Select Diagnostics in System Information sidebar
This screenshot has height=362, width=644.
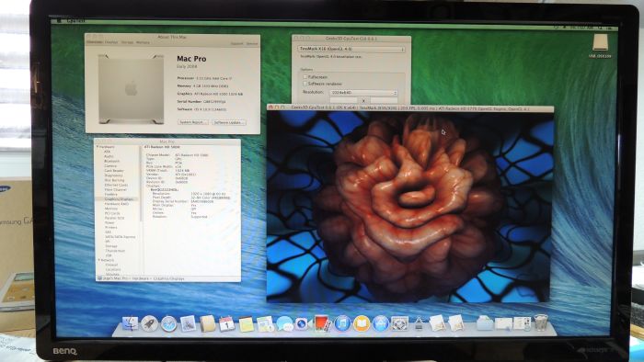tap(113, 175)
